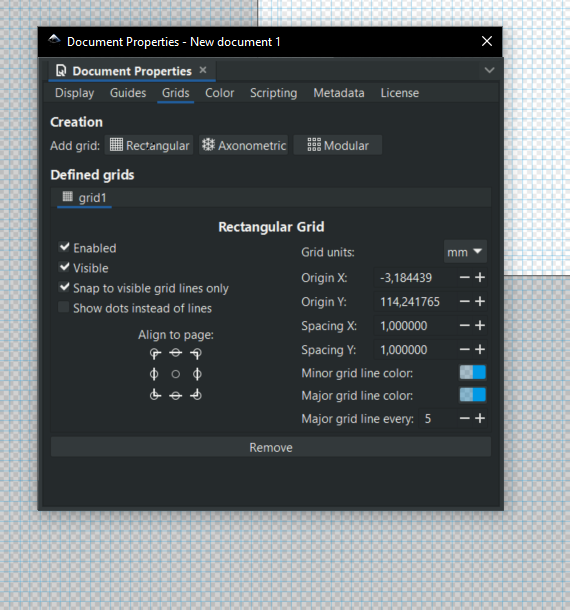The height and width of the screenshot is (610, 570).
Task: Open the Metadata tab
Action: [x=339, y=93]
